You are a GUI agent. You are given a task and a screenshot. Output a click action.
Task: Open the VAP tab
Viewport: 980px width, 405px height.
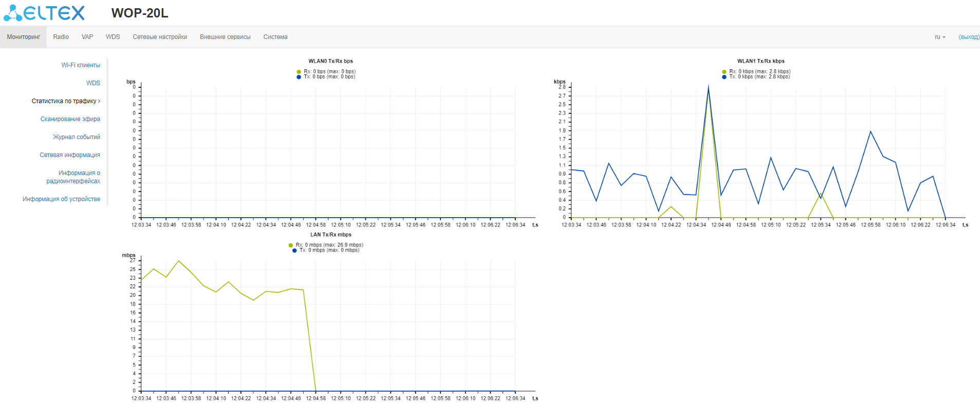[87, 37]
